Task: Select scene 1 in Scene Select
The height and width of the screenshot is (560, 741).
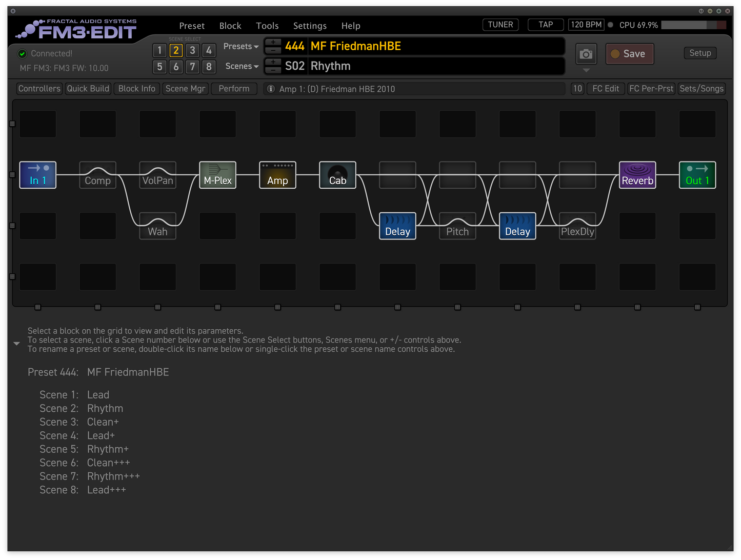Action: click(159, 50)
